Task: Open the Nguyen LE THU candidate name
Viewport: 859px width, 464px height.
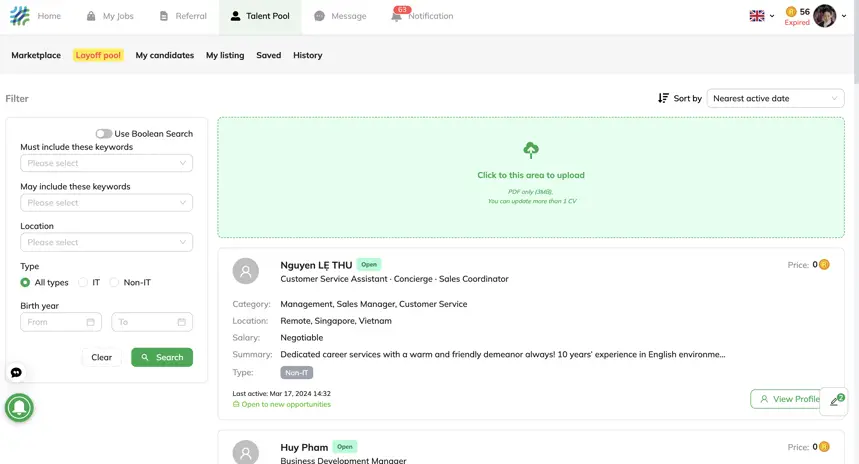Action: tap(316, 265)
